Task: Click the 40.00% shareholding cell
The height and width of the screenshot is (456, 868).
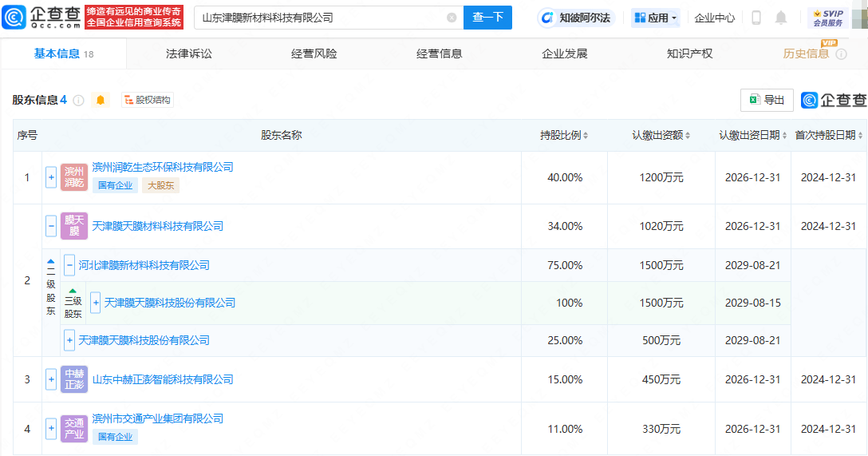Action: click(x=565, y=178)
